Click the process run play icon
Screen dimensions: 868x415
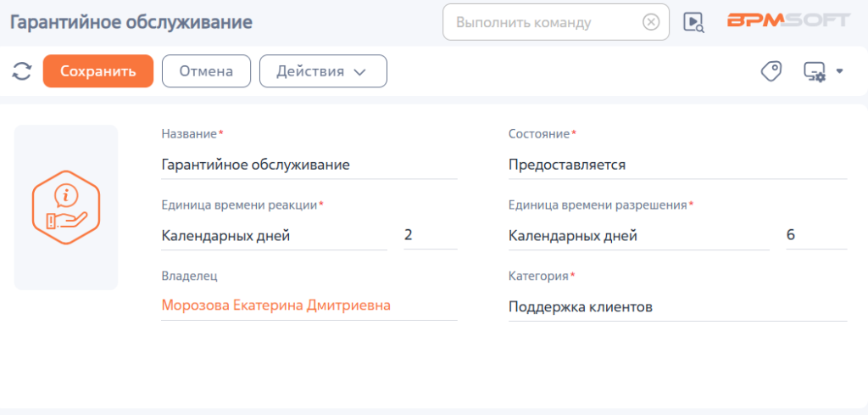[693, 22]
